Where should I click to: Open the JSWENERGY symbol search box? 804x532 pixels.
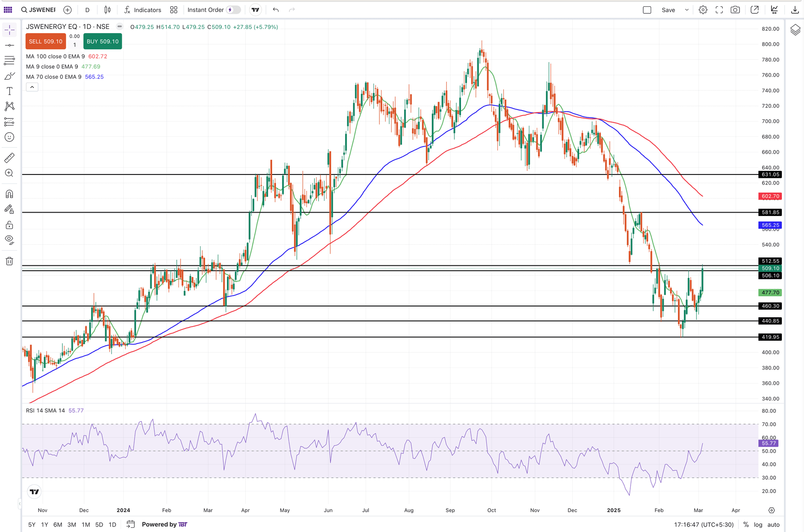tap(39, 10)
